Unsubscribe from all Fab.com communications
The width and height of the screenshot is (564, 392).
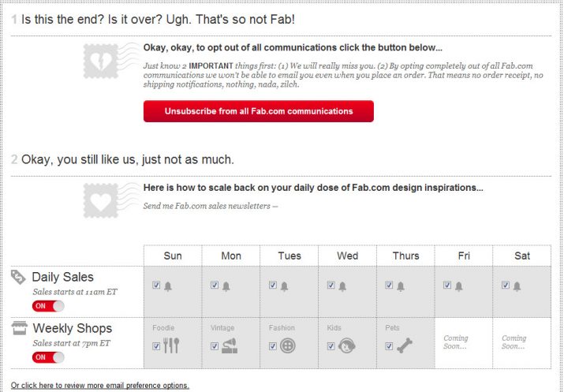coord(258,111)
